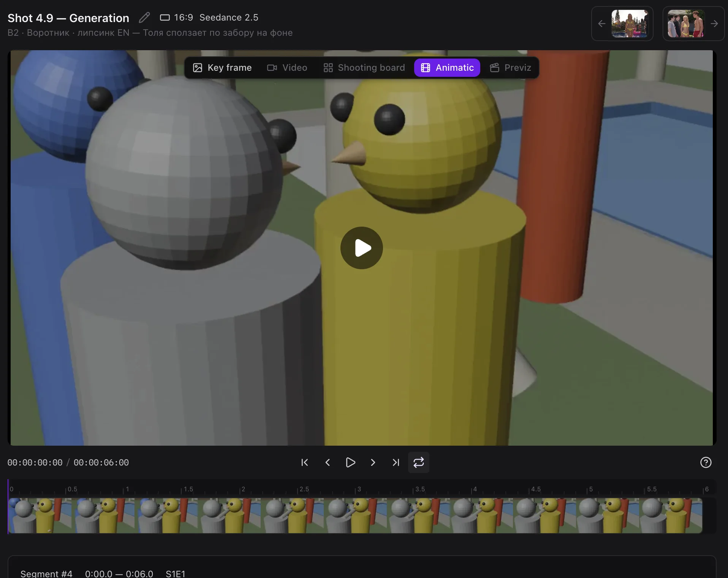The height and width of the screenshot is (578, 728).
Task: Click the pencil edit icon beside shot title
Action: [144, 17]
